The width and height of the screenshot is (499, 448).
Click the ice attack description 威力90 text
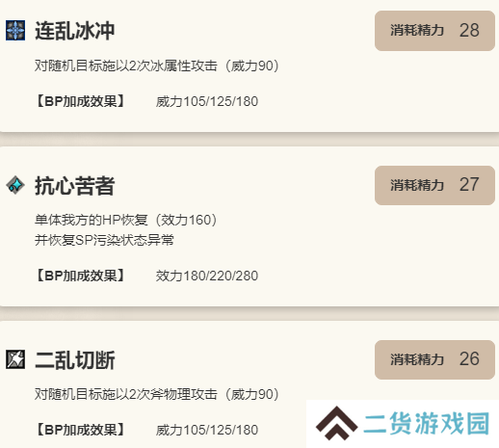157,66
